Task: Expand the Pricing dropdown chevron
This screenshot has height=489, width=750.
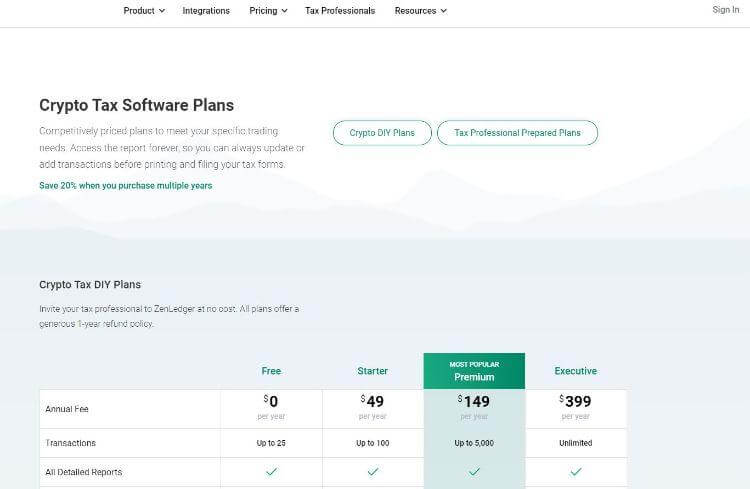Action: point(284,11)
